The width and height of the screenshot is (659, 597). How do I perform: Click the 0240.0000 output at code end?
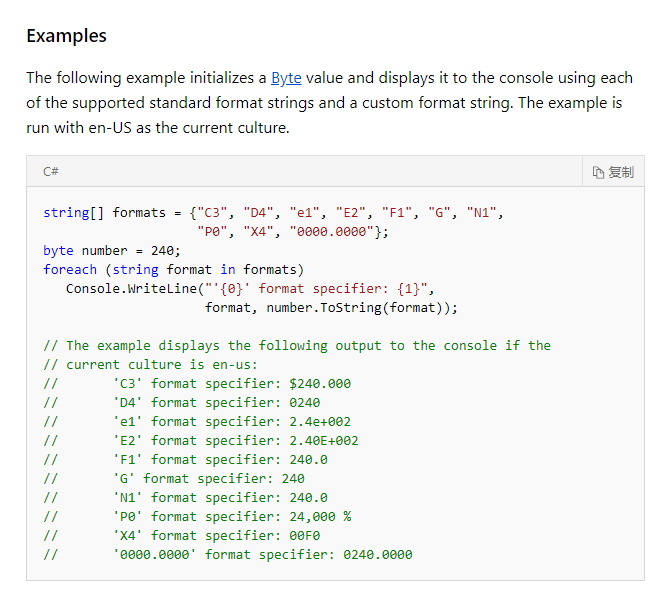(378, 554)
